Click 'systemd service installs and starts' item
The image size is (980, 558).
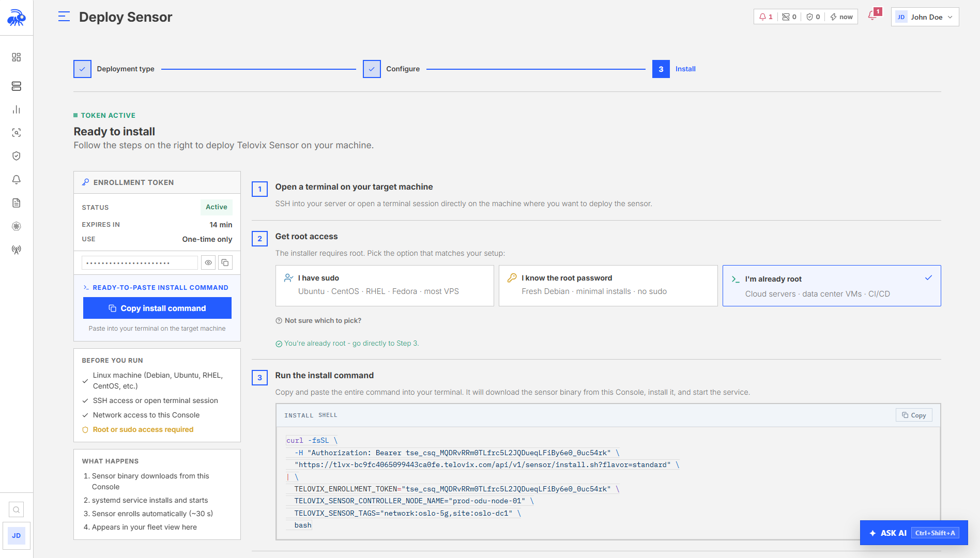click(x=150, y=500)
